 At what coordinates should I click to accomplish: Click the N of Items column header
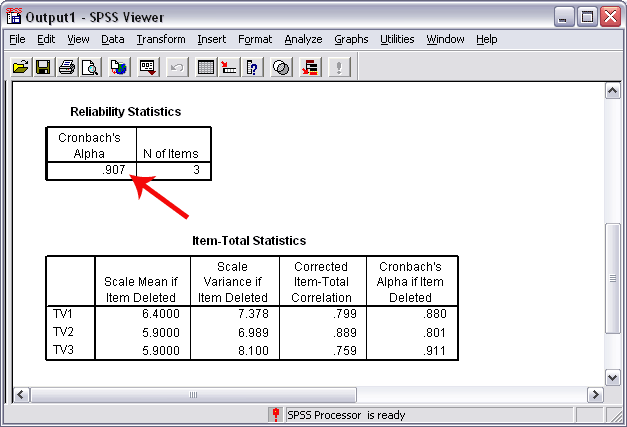(x=171, y=154)
